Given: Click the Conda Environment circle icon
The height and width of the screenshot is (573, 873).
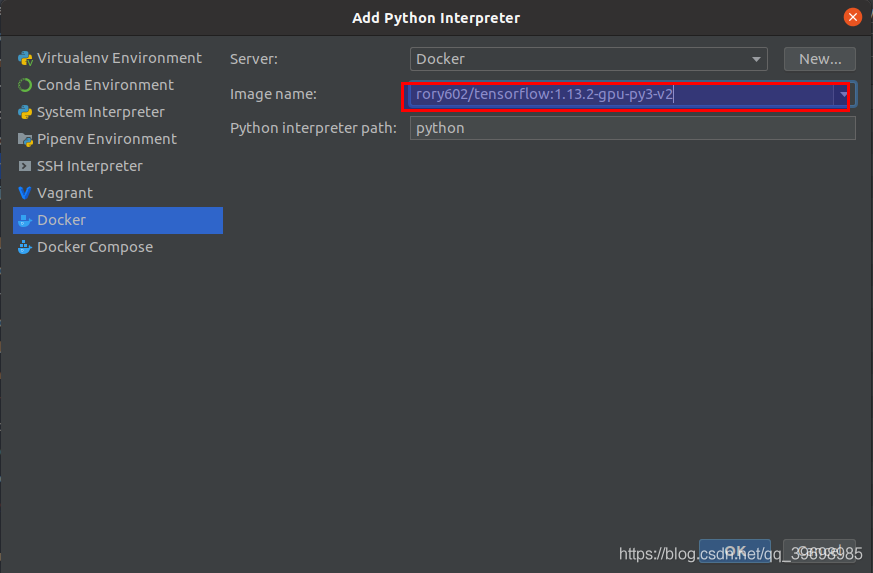Looking at the screenshot, I should (x=25, y=85).
